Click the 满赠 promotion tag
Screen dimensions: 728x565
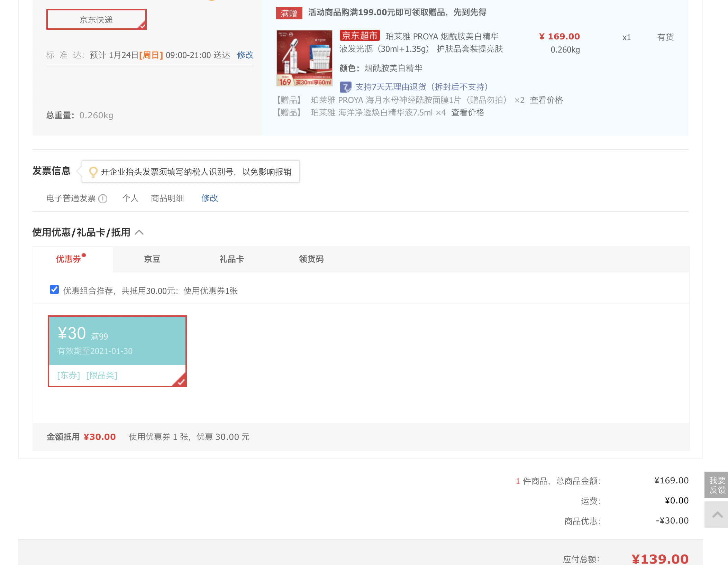(289, 13)
